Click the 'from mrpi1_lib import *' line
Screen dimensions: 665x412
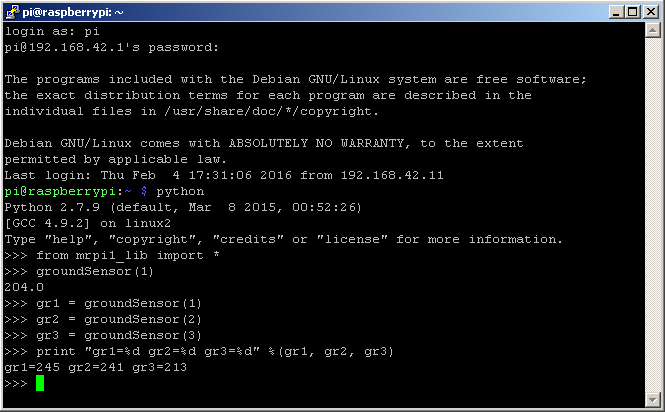tap(128, 255)
